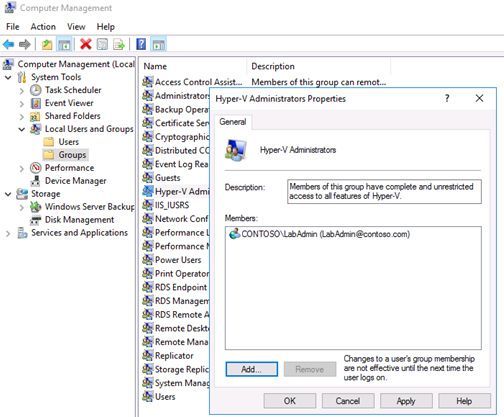Open the File menu
Image resolution: width=504 pixels, height=417 pixels.
click(x=13, y=27)
